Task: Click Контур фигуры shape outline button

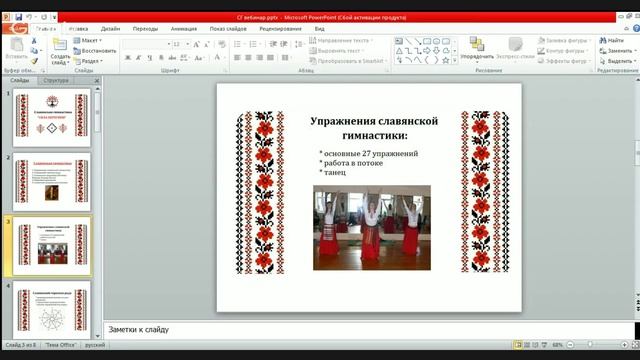Action: 564,51
